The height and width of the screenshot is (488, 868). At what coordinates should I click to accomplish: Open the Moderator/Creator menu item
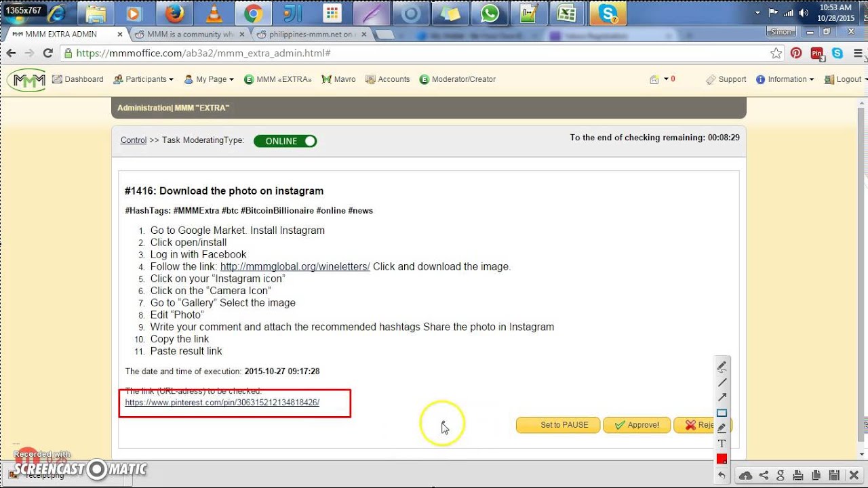coord(458,79)
